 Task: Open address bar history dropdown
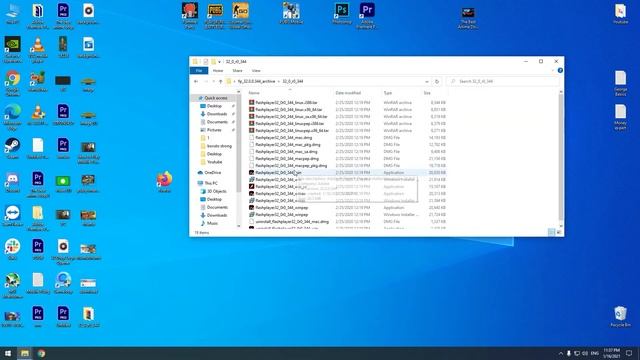[427, 82]
